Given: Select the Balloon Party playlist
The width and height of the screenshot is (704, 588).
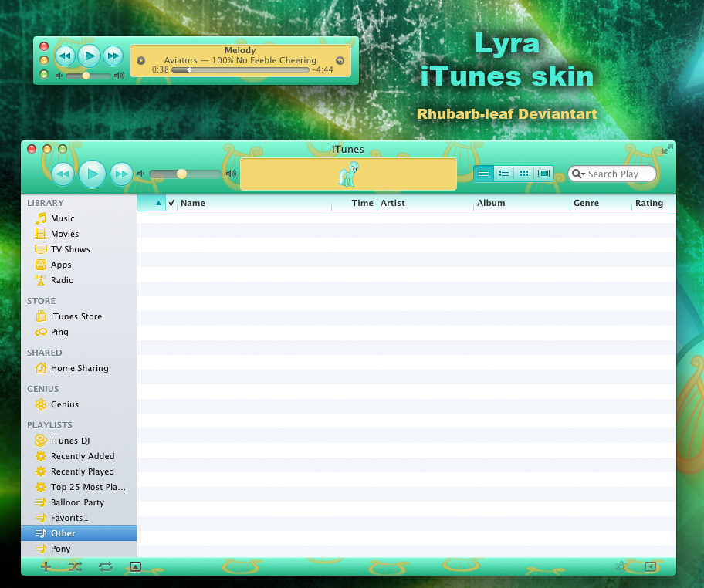Looking at the screenshot, I should point(76,502).
